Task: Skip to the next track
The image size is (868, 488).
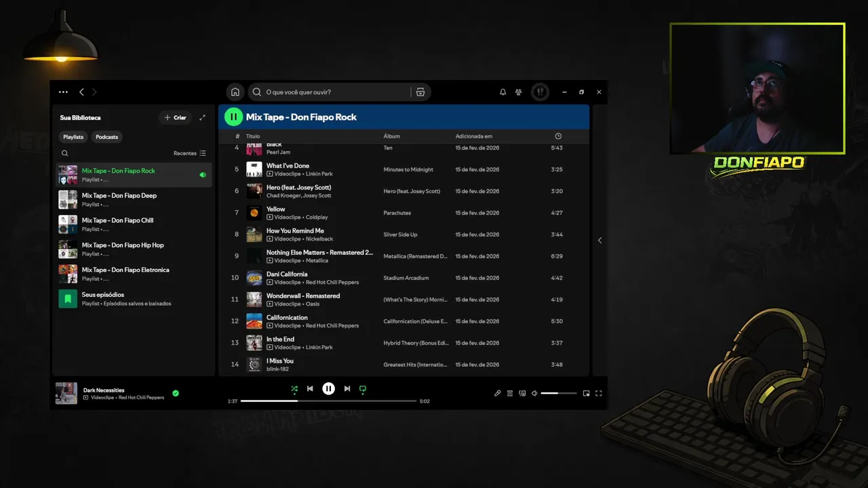Action: (x=347, y=389)
